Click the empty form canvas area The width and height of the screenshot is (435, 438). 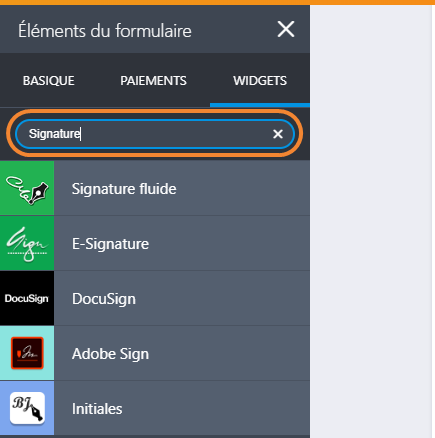(371, 220)
